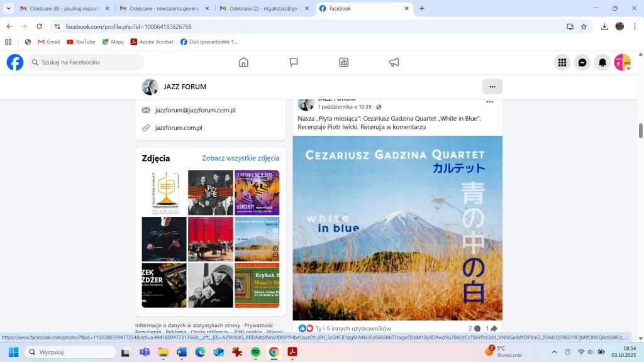This screenshot has height=362, width=644.
Task: Bookmark this page with star icon
Action: [584, 26]
